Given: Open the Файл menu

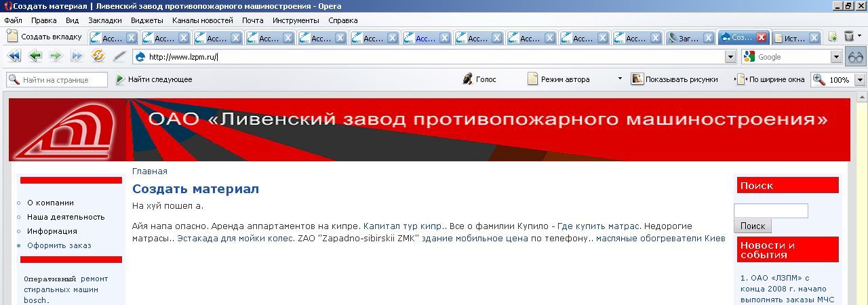Looking at the screenshot, I should 13,21.
